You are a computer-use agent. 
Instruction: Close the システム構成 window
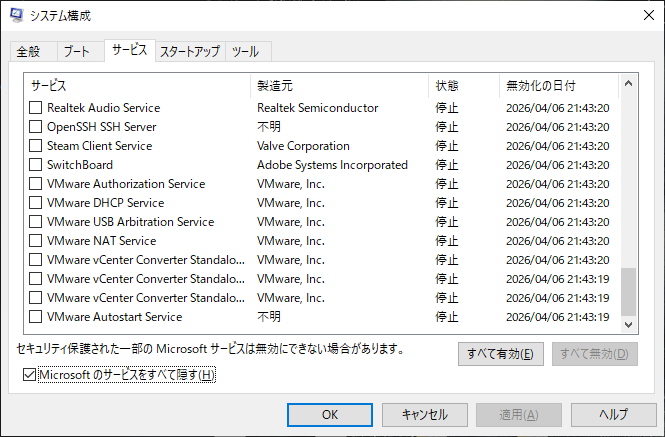648,15
